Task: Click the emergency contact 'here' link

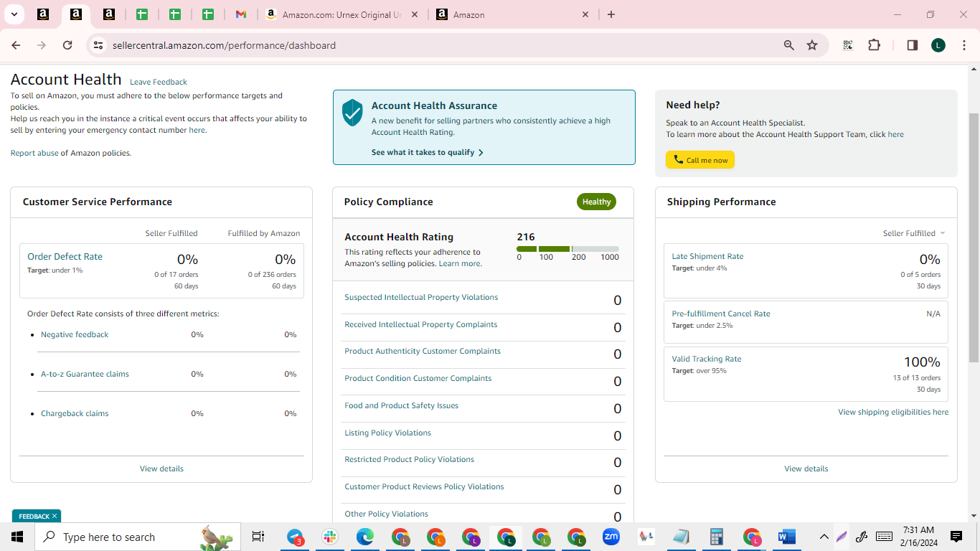Action: coord(197,130)
